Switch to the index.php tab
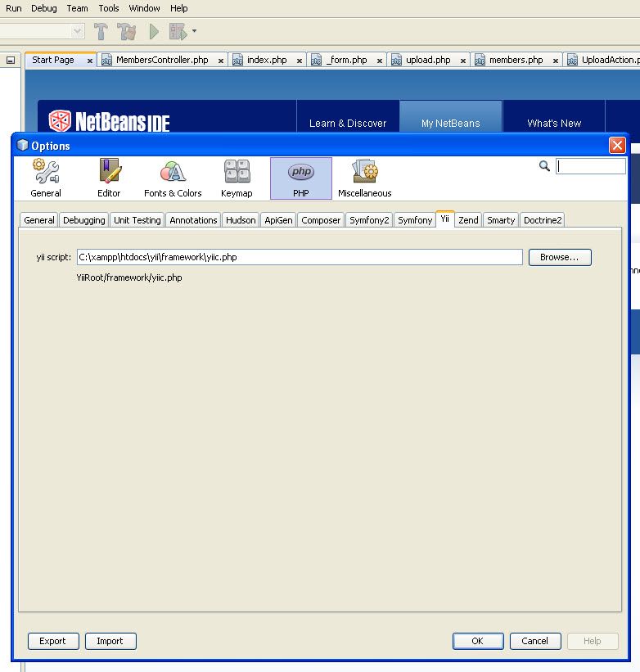The height and width of the screenshot is (672, 640). pos(267,60)
